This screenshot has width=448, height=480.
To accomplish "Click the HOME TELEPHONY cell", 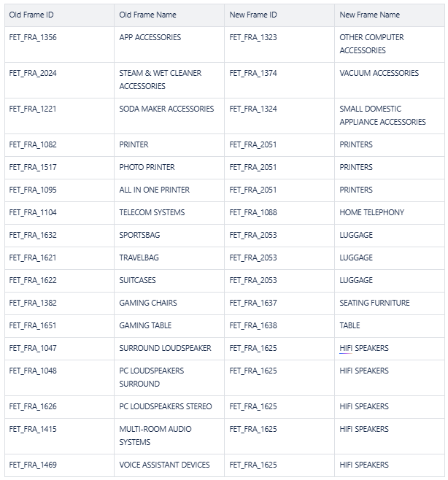I will [371, 212].
